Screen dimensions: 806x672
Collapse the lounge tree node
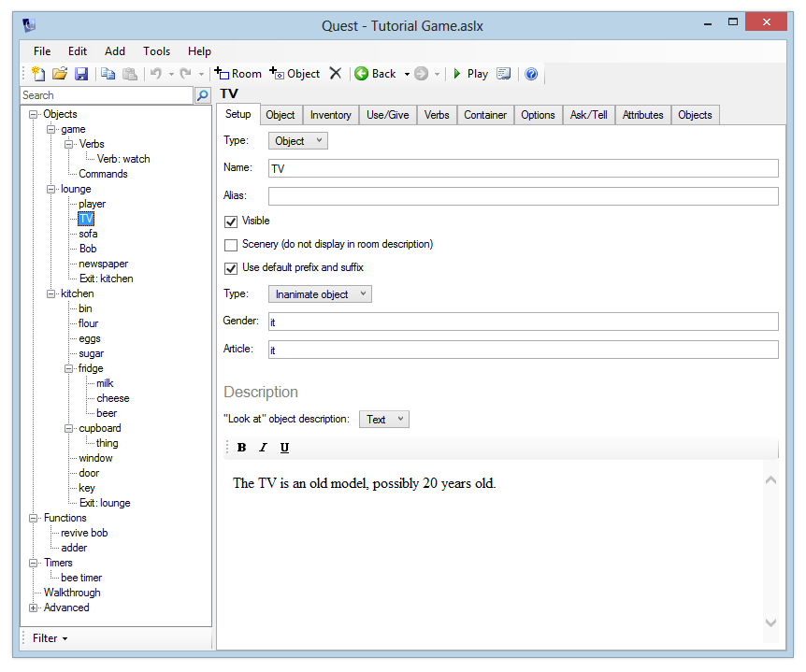50,189
